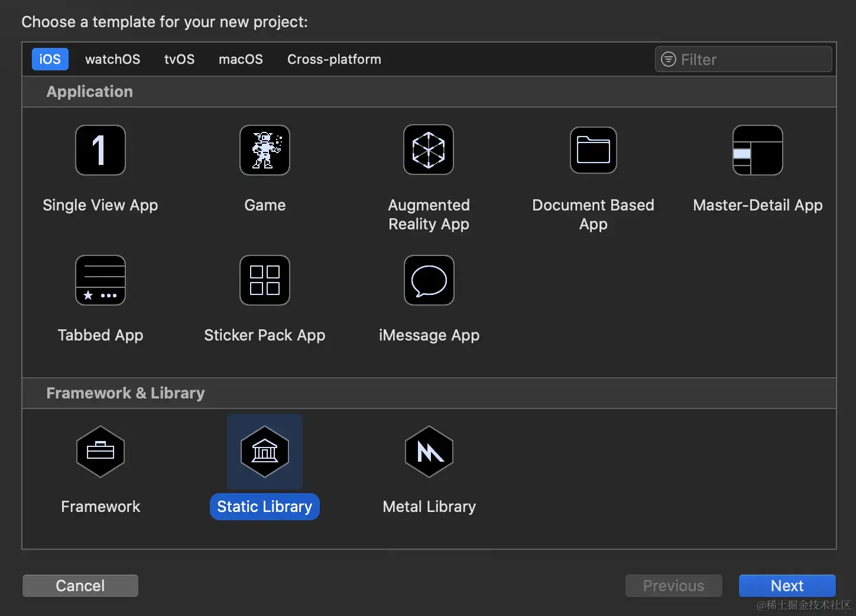Select the Augmented Reality App template
856x616 pixels.
pyautogui.click(x=429, y=150)
